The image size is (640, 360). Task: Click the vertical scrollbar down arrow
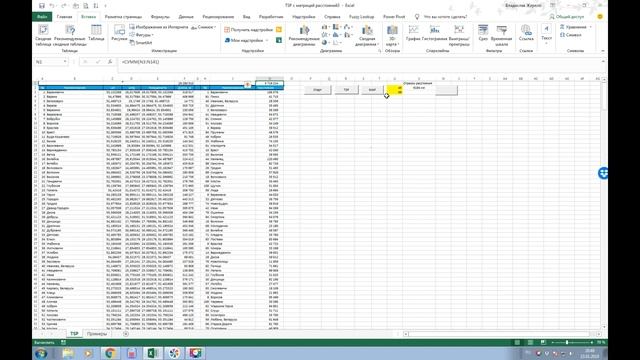point(604,327)
